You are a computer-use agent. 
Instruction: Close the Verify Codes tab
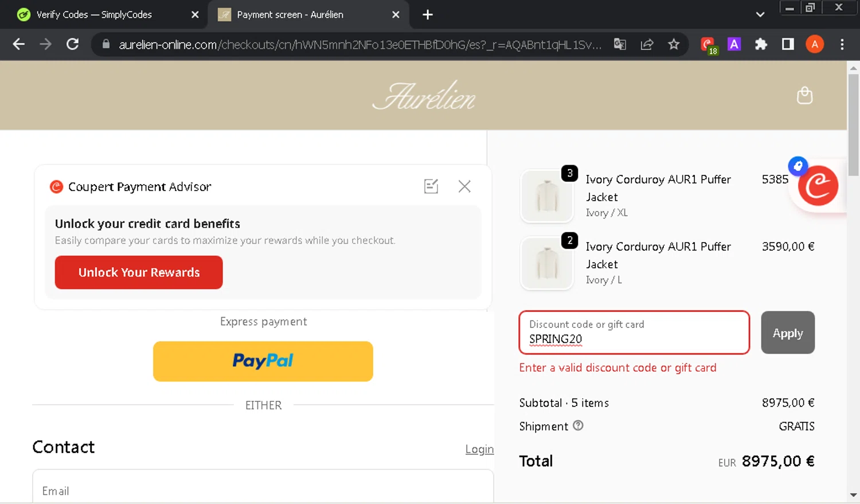[x=195, y=14]
